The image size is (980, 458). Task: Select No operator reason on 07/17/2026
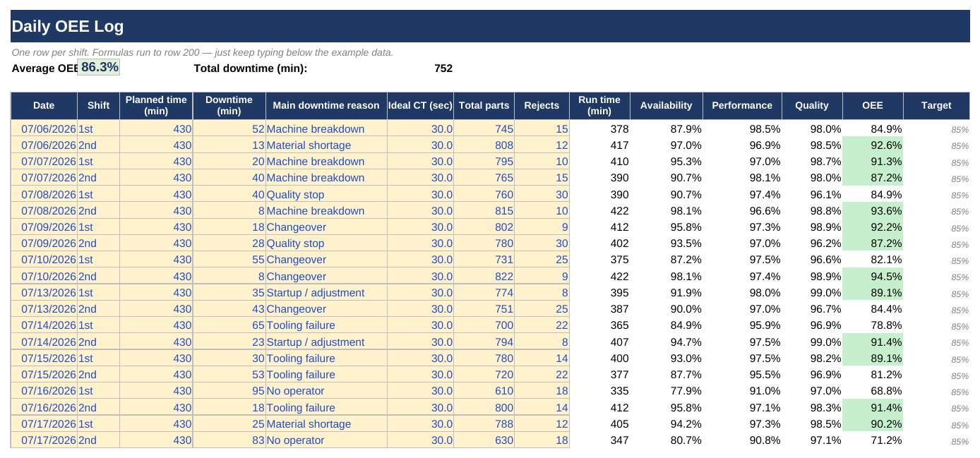coord(326,440)
